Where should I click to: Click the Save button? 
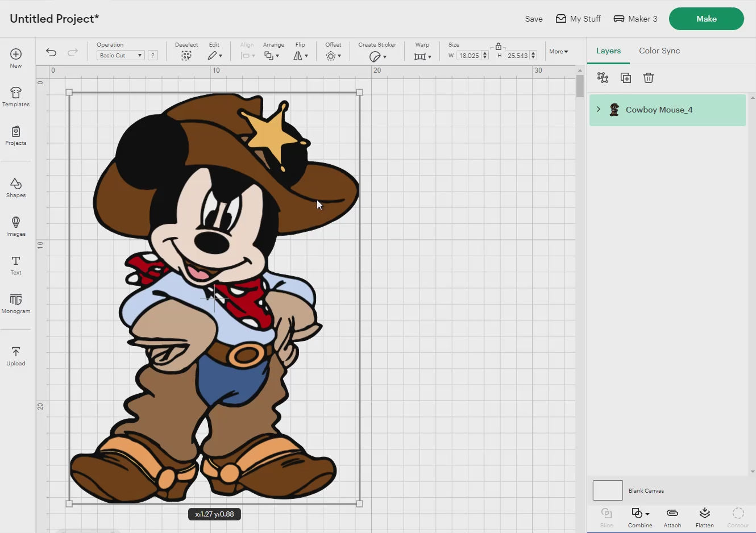[x=534, y=19]
